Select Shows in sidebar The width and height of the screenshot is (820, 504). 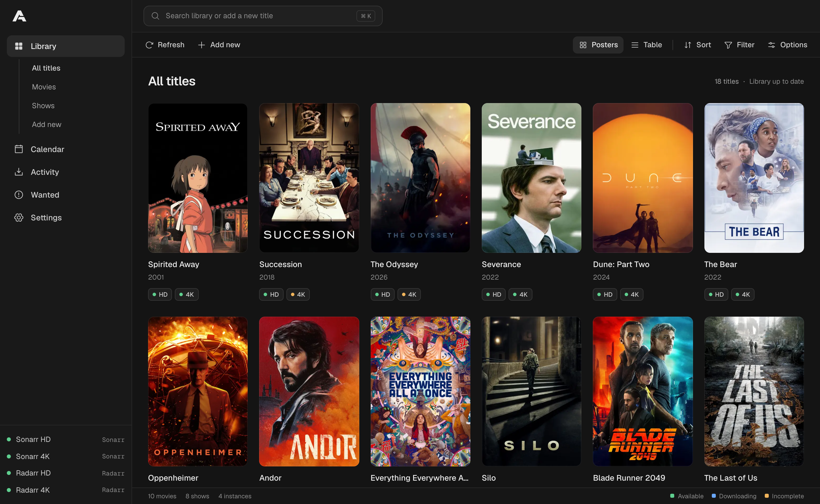[x=43, y=106]
